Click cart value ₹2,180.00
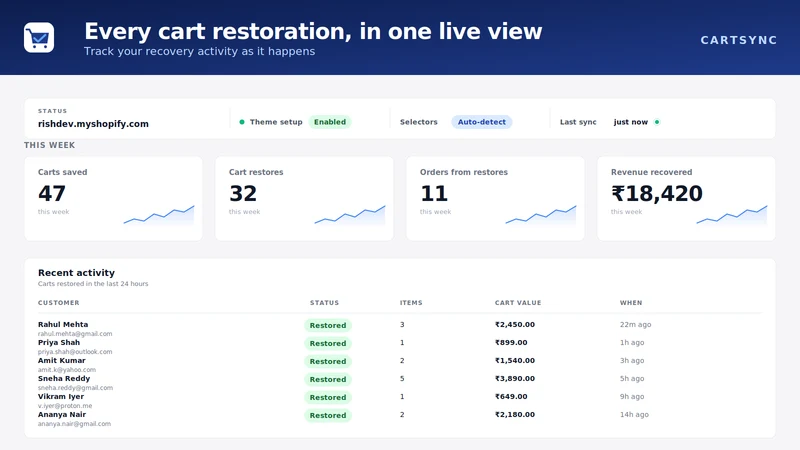 (515, 414)
